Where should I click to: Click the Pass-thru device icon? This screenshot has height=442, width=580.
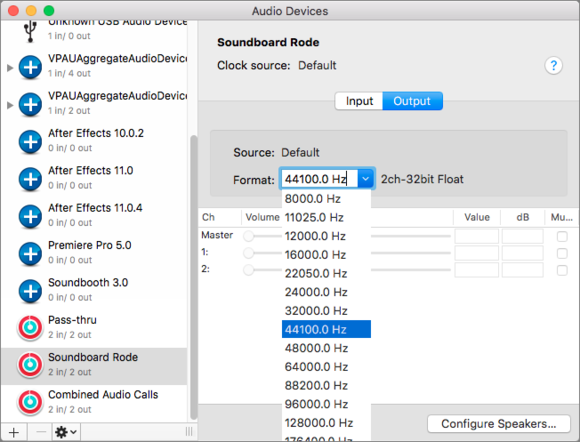tap(30, 328)
